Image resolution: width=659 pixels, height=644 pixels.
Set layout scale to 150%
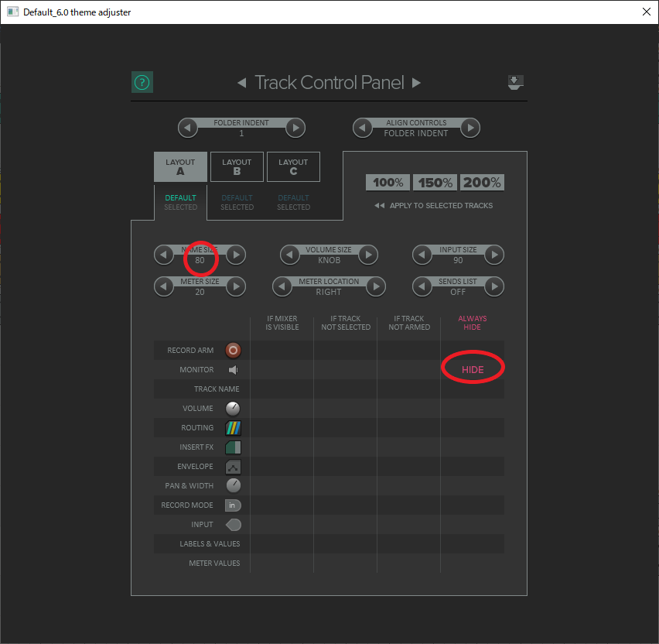[x=435, y=183]
